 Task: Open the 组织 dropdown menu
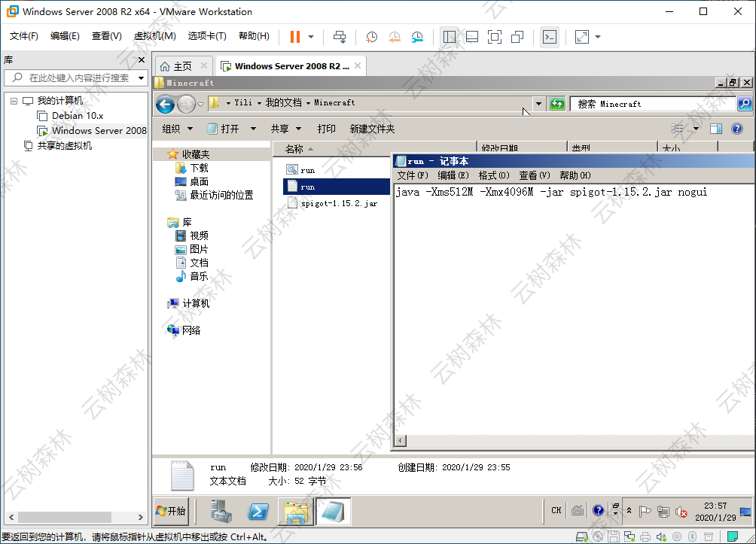(177, 129)
